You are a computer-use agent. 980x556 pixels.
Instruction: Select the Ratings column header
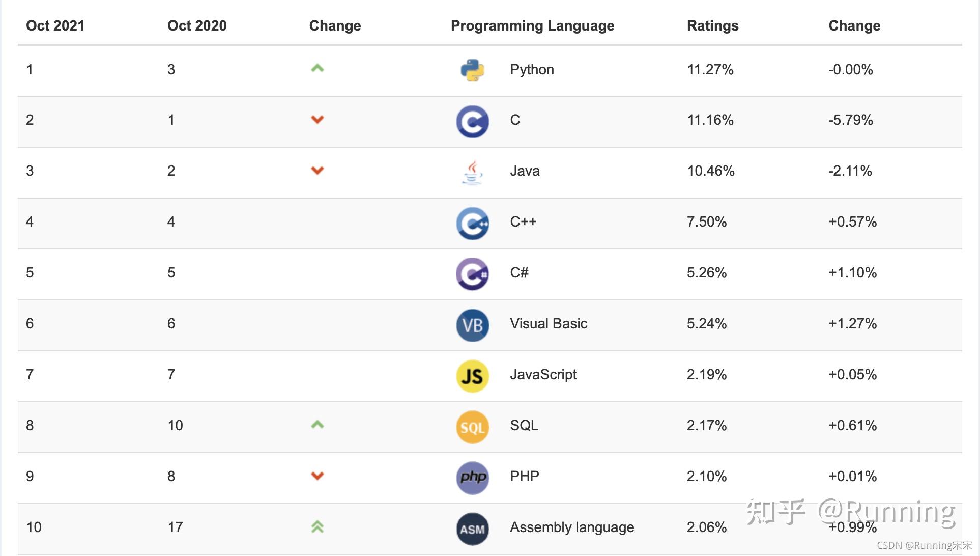tap(712, 26)
